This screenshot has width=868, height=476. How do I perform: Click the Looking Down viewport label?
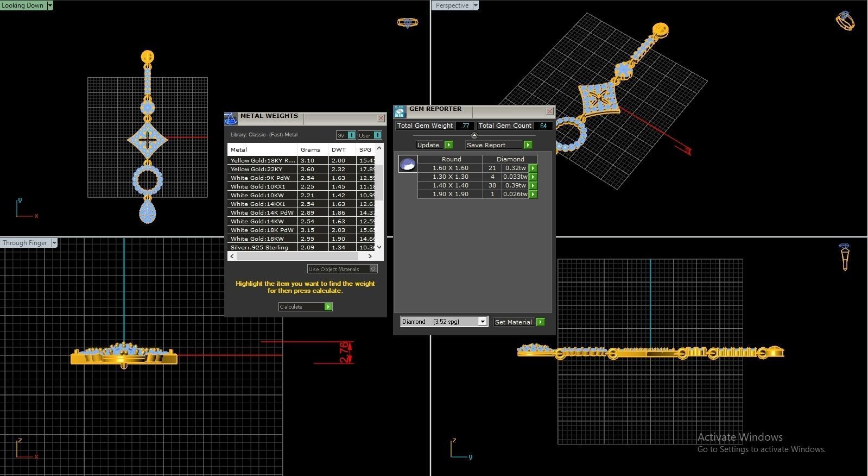point(23,5)
